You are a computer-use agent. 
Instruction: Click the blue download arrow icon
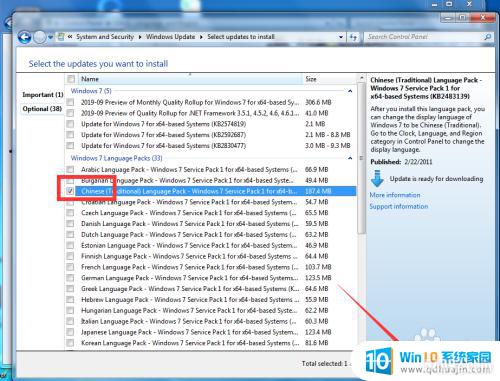377,178
